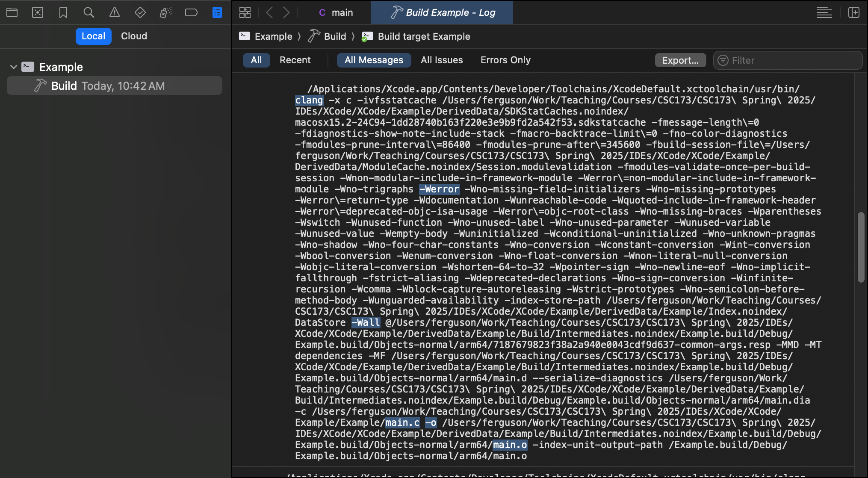Show Errors Only in log
The width and height of the screenshot is (868, 478).
pos(505,60)
